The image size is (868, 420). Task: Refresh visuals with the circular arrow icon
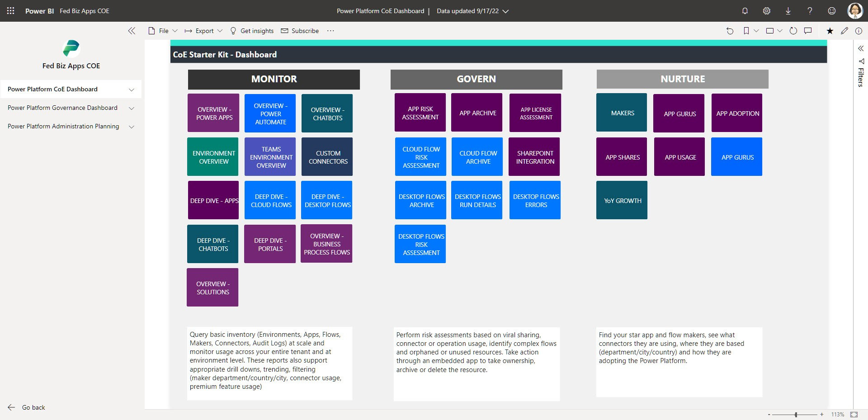[x=793, y=31]
